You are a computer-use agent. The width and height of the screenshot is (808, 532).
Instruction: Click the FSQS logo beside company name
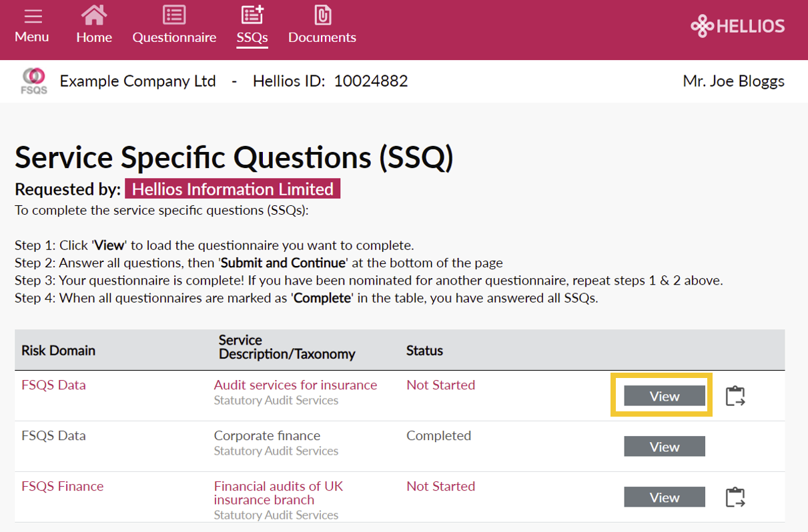[34, 81]
